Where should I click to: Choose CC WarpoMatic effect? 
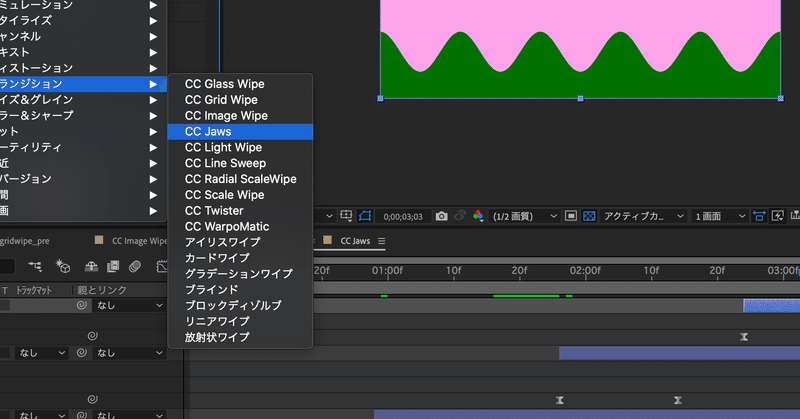pos(240,226)
